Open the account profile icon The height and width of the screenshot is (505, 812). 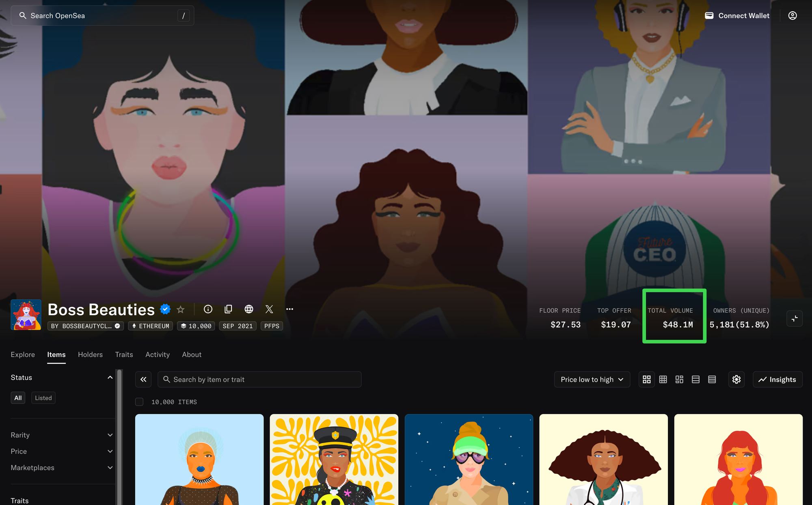(793, 15)
